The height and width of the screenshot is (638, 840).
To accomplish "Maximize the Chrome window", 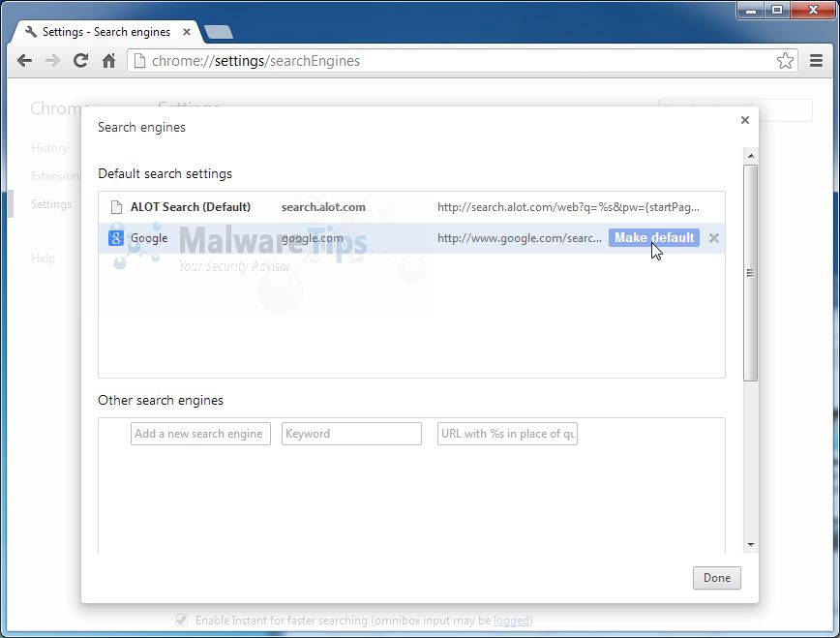I will coord(777,11).
